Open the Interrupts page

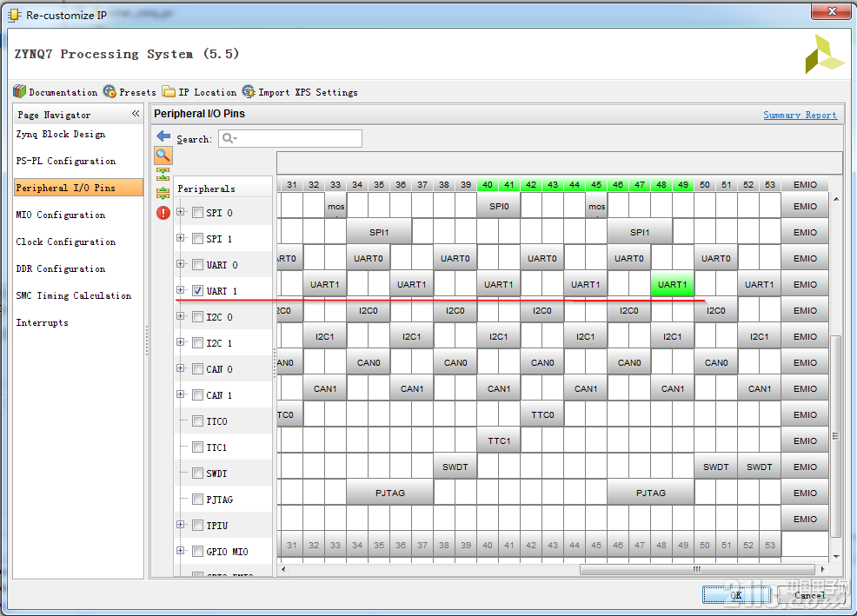coord(42,322)
